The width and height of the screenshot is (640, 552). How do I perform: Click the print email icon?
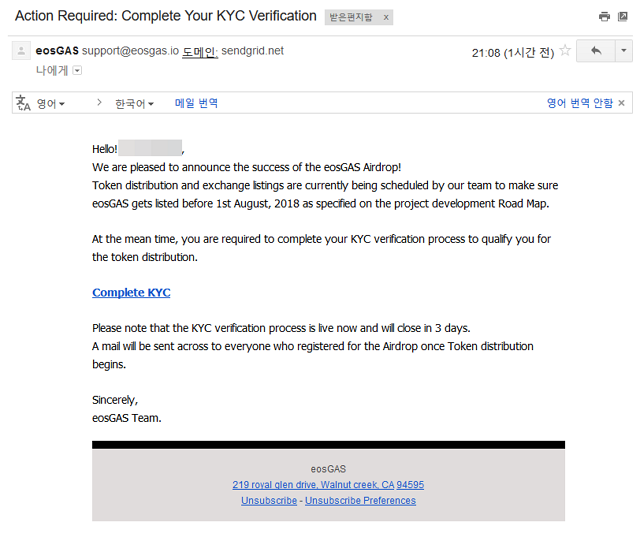[x=604, y=16]
